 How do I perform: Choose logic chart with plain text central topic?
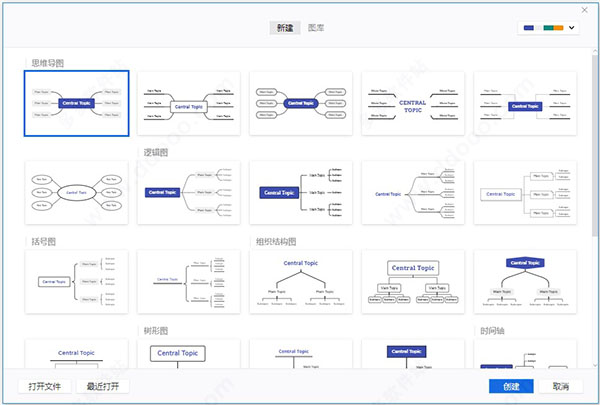pyautogui.click(x=413, y=193)
